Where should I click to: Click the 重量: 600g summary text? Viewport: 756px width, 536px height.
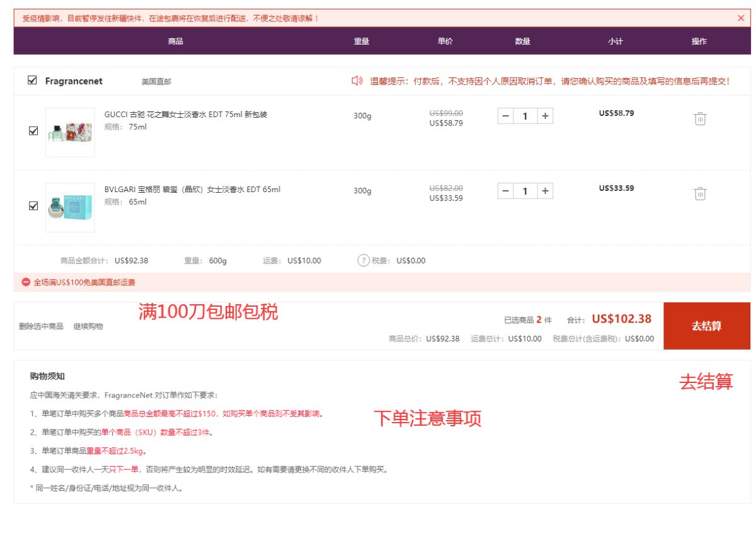[205, 261]
